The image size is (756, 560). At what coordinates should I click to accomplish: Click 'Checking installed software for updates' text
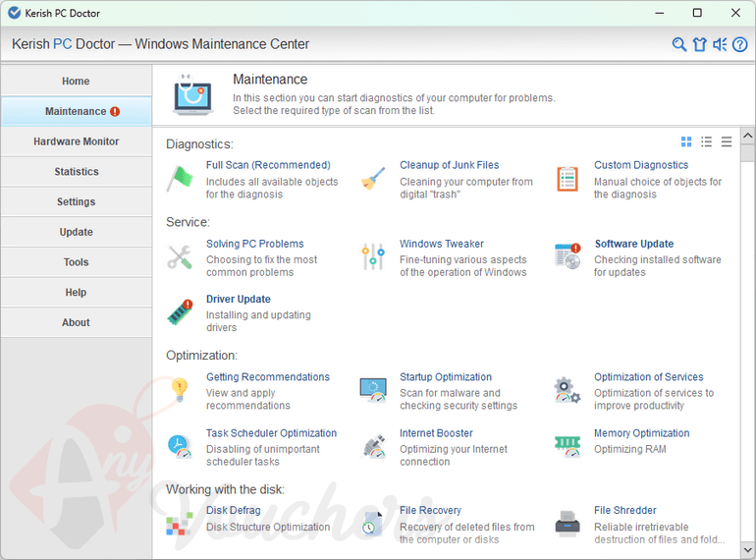tap(658, 266)
